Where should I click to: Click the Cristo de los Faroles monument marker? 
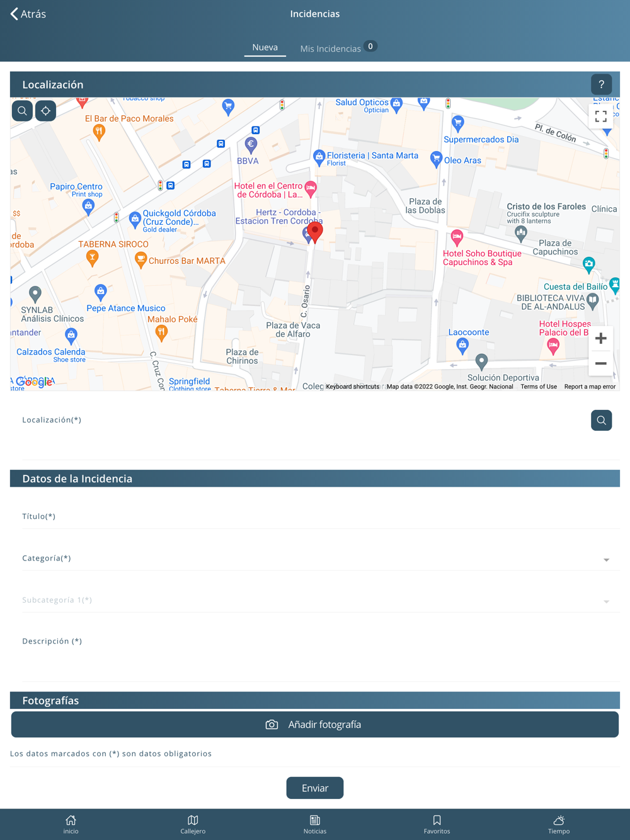tap(520, 234)
